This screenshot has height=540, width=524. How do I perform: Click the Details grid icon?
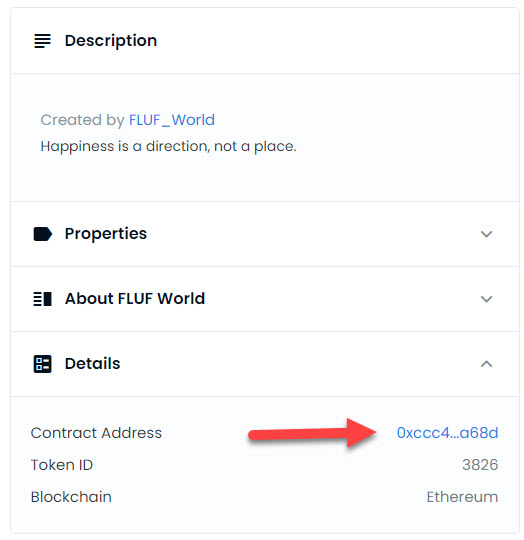(42, 364)
